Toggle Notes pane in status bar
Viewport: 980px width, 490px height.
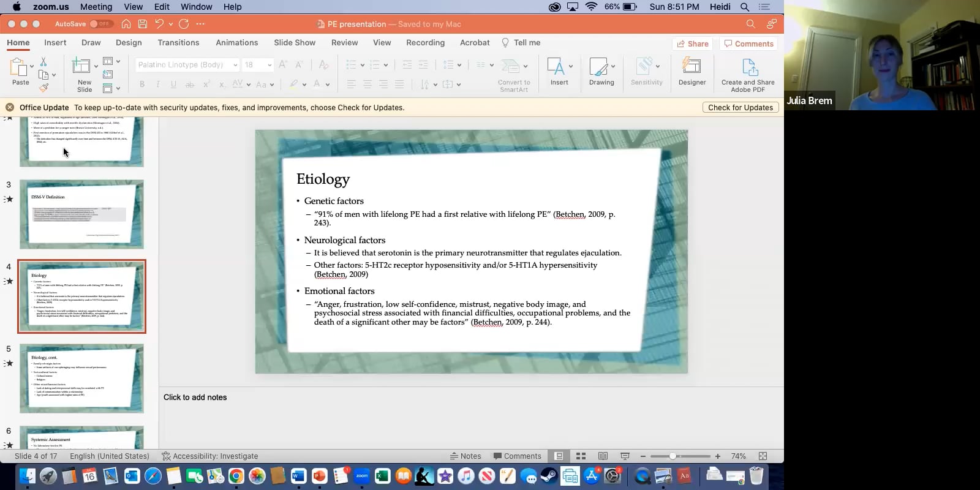466,456
